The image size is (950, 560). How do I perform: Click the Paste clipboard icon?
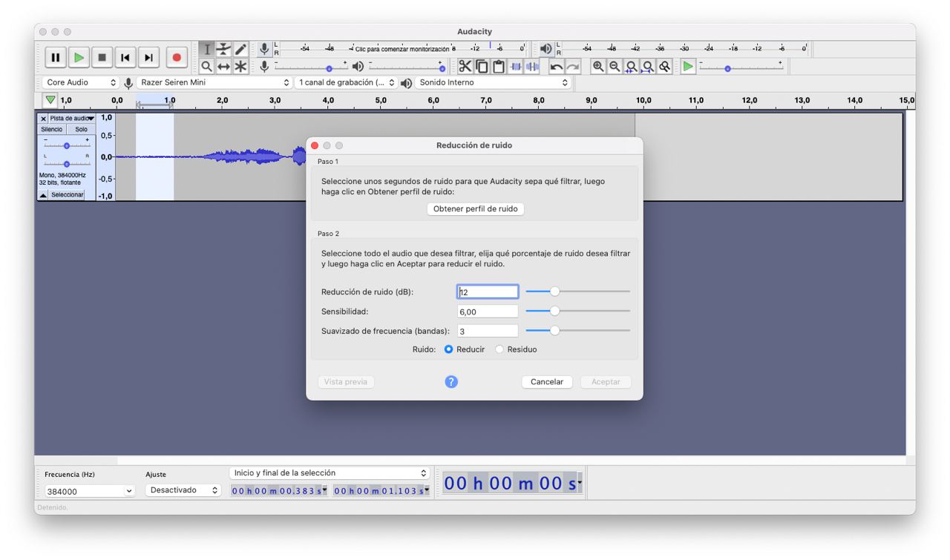point(499,66)
